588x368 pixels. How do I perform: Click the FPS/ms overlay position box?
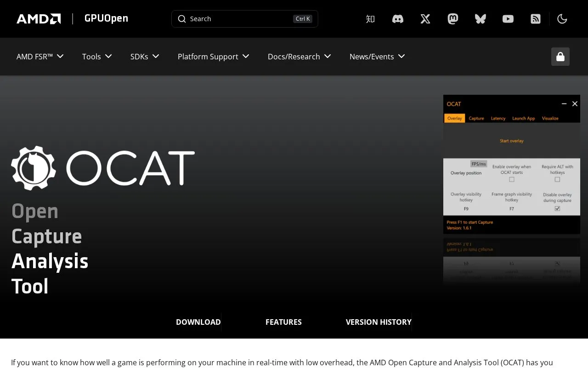point(478,164)
